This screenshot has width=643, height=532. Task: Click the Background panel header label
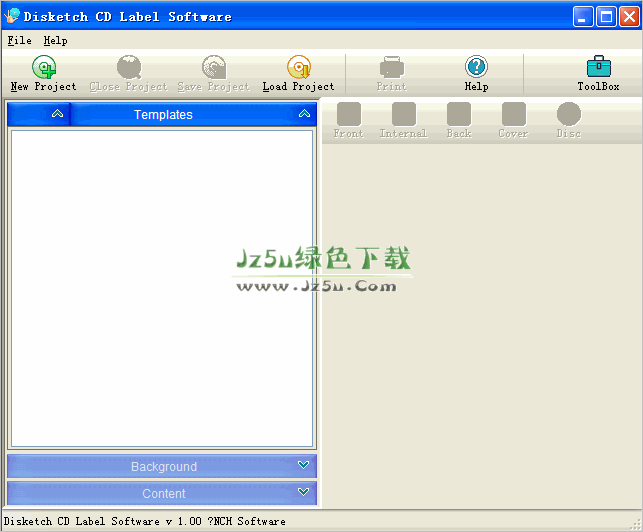164,467
